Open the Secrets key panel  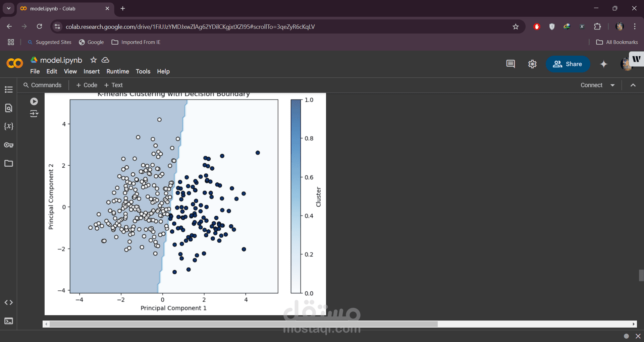tap(9, 145)
